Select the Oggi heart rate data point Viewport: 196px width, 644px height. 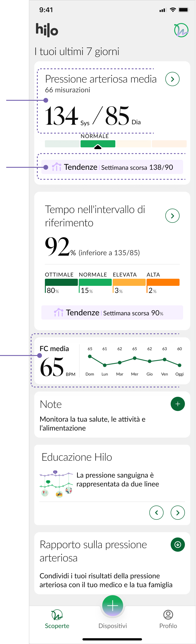(180, 366)
